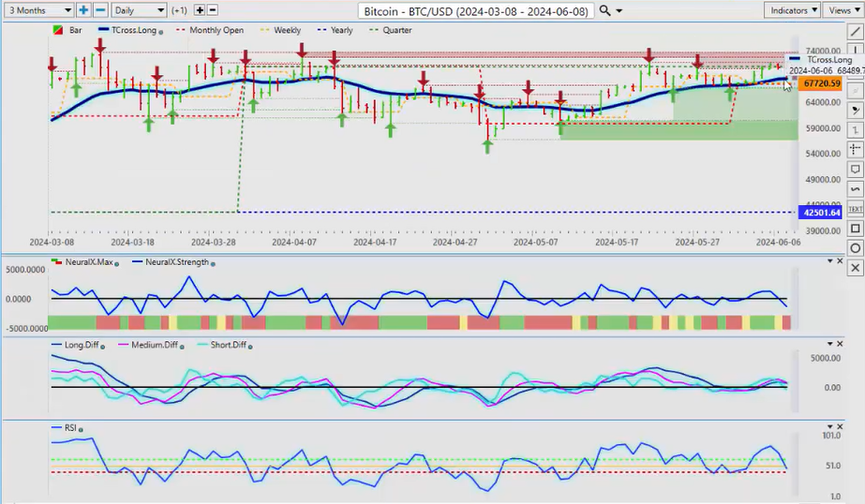Click the Short.Diff legend entry
Viewport: 865px width, 504px height.
point(222,345)
